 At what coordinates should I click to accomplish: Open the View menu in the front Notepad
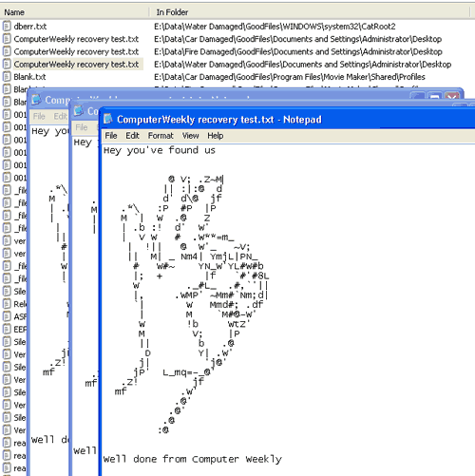coord(190,136)
